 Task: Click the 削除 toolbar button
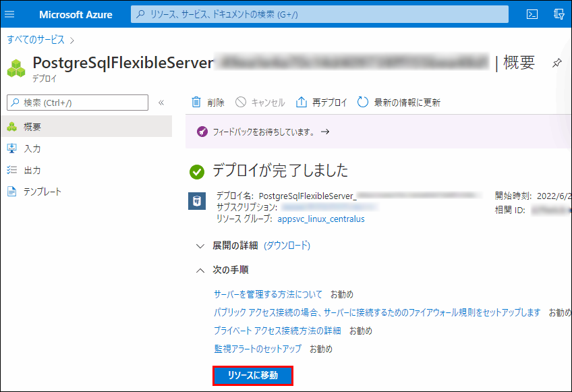point(208,103)
